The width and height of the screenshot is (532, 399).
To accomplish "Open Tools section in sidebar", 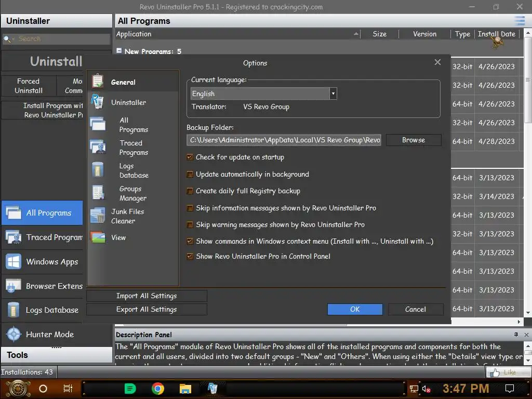I will coord(57,355).
